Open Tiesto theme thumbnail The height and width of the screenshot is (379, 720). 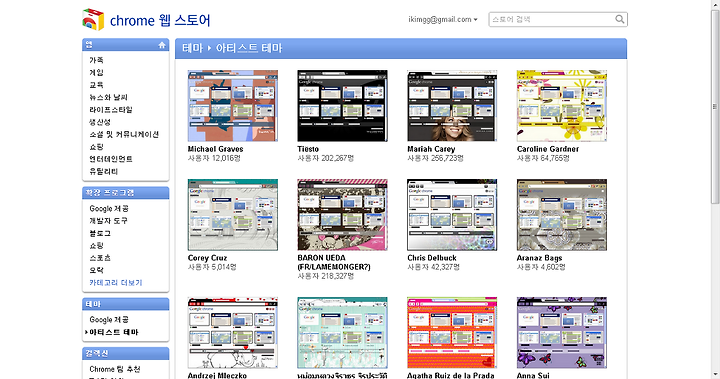[x=343, y=106]
